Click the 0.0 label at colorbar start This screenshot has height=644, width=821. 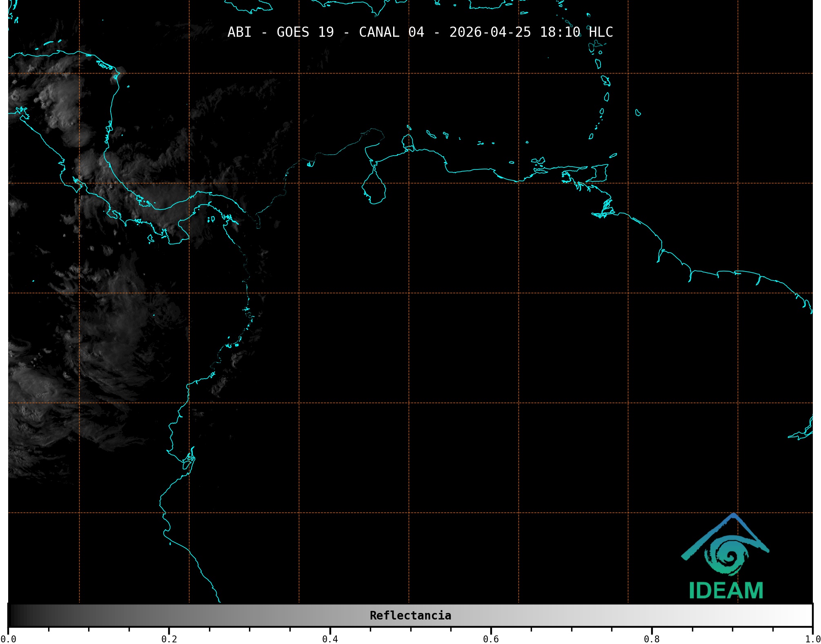coord(8,639)
